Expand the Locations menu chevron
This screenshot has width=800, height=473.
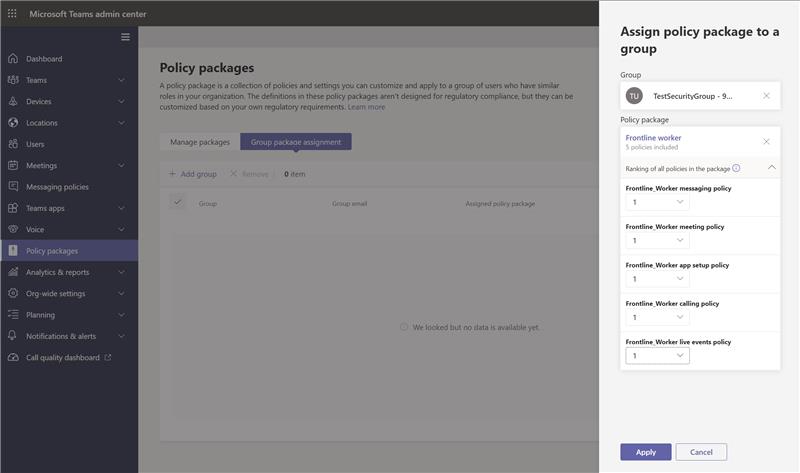[x=121, y=123]
